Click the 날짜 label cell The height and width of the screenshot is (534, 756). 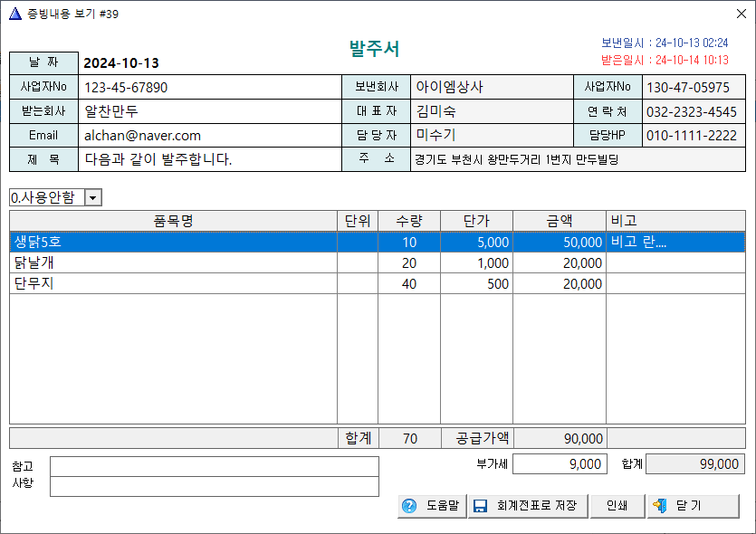(x=43, y=62)
